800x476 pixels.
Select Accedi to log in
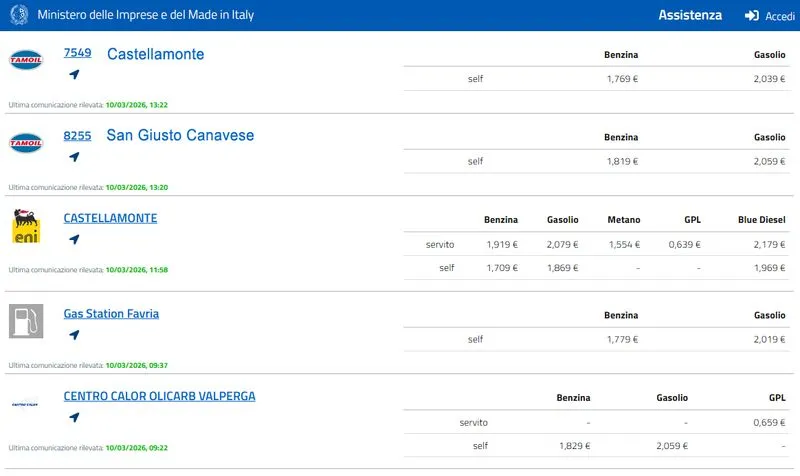(x=779, y=17)
